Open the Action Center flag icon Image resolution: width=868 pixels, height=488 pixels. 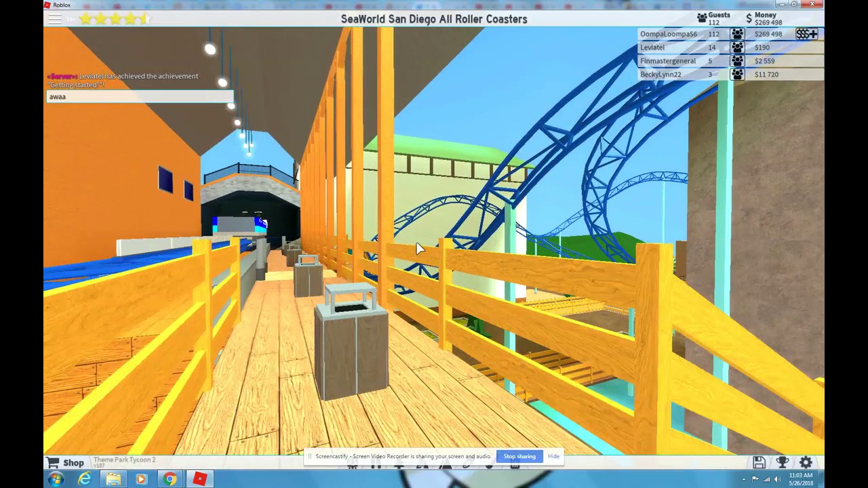755,479
